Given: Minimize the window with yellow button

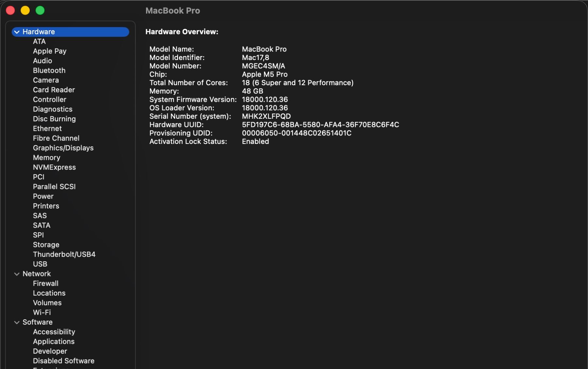Looking at the screenshot, I should click(25, 10).
